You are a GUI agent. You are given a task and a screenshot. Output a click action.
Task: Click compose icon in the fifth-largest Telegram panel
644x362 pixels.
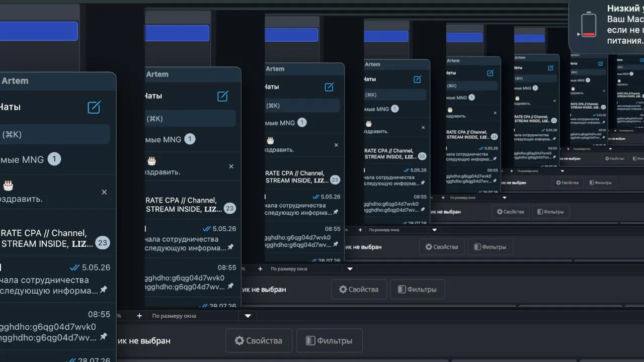pos(491,73)
